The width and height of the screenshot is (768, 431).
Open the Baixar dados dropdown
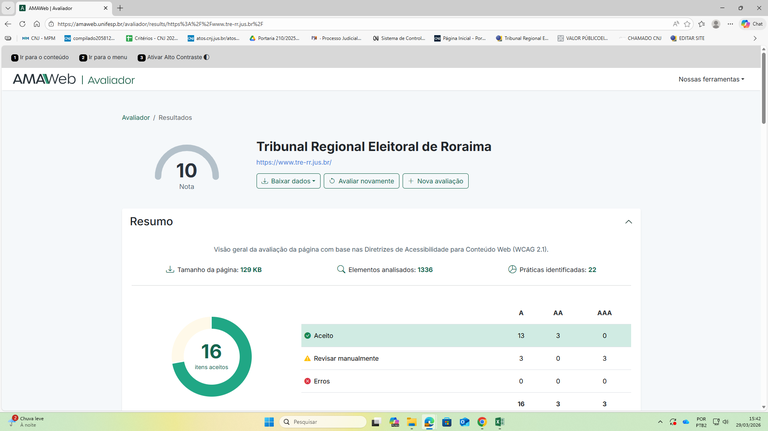click(x=288, y=181)
